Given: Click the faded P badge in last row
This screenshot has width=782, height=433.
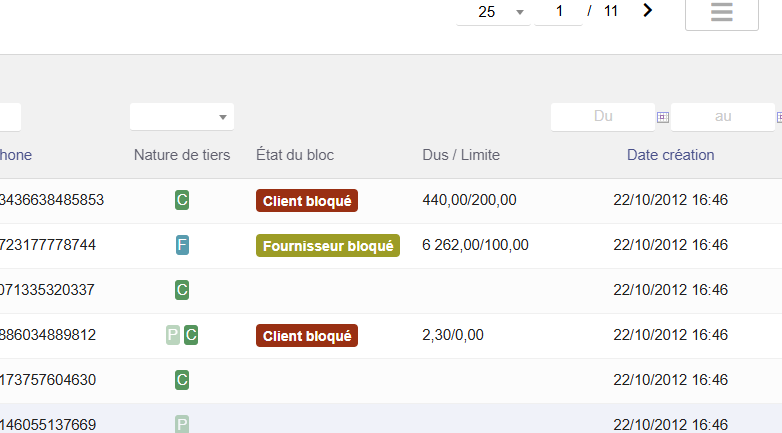Looking at the screenshot, I should [182, 425].
